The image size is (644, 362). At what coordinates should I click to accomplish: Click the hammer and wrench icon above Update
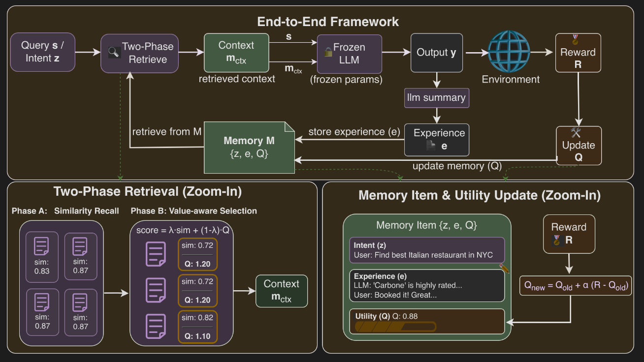tap(577, 133)
